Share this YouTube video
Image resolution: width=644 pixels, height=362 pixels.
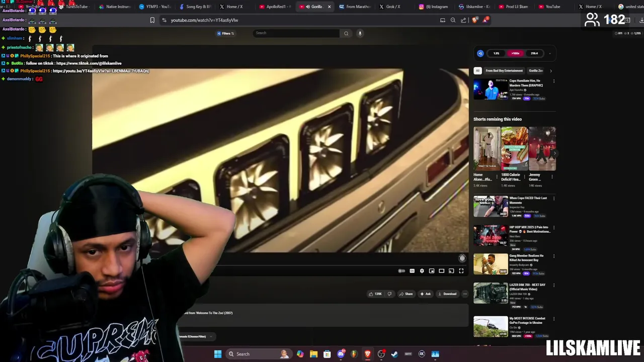[x=407, y=294]
